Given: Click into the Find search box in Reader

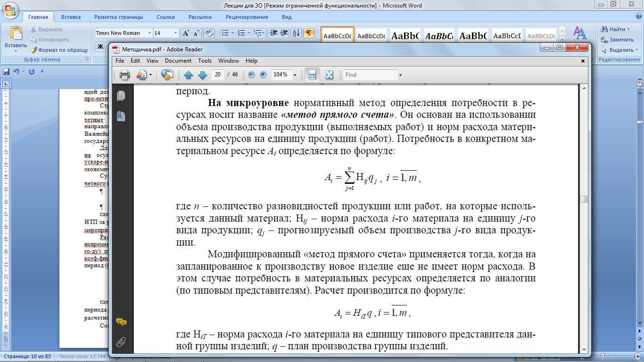Looking at the screenshot, I should (370, 75).
